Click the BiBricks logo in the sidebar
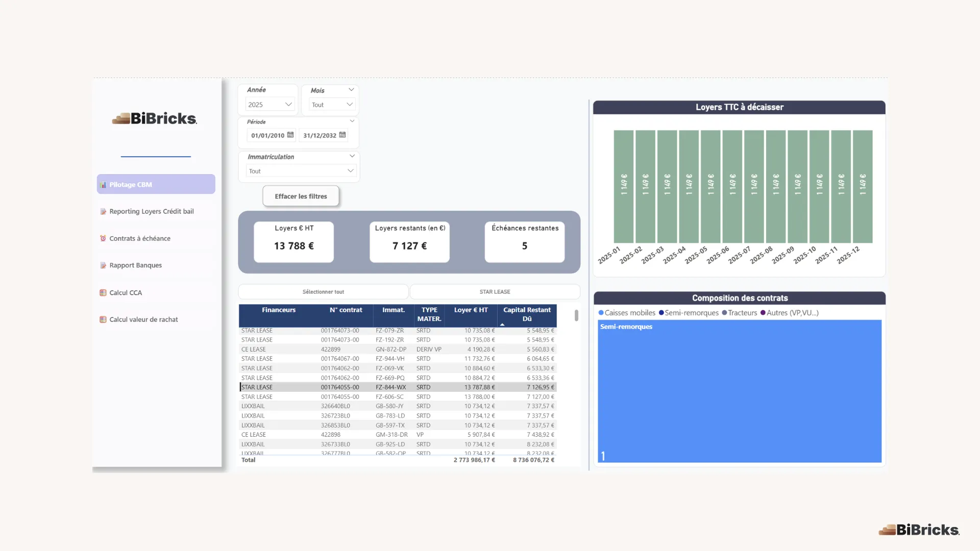The height and width of the screenshot is (551, 980). point(155,118)
